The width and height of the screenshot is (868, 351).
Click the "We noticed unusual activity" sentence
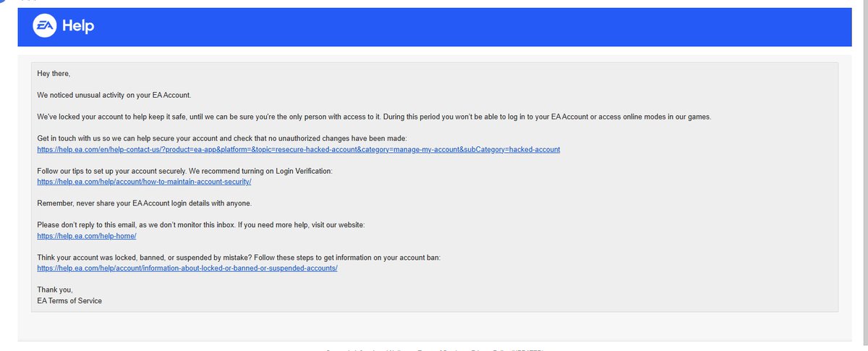[114, 95]
